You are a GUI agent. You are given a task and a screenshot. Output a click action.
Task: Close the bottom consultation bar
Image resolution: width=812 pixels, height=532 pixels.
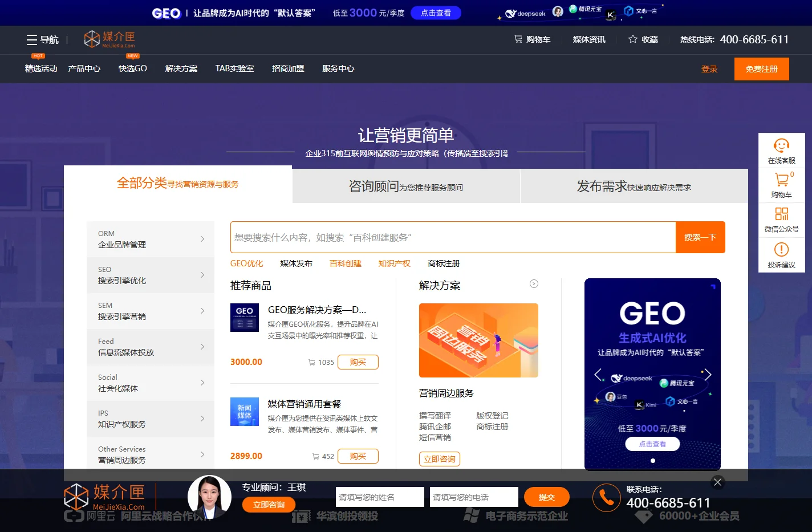[718, 482]
